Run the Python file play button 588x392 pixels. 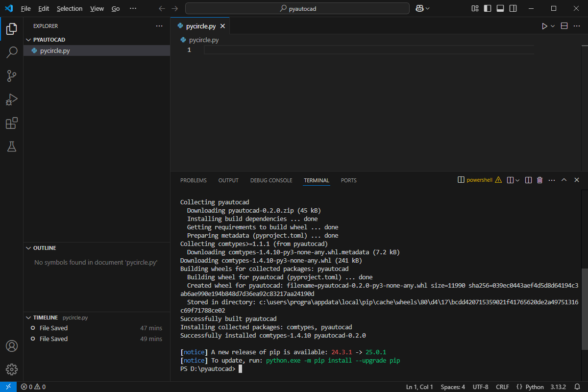[x=544, y=26]
